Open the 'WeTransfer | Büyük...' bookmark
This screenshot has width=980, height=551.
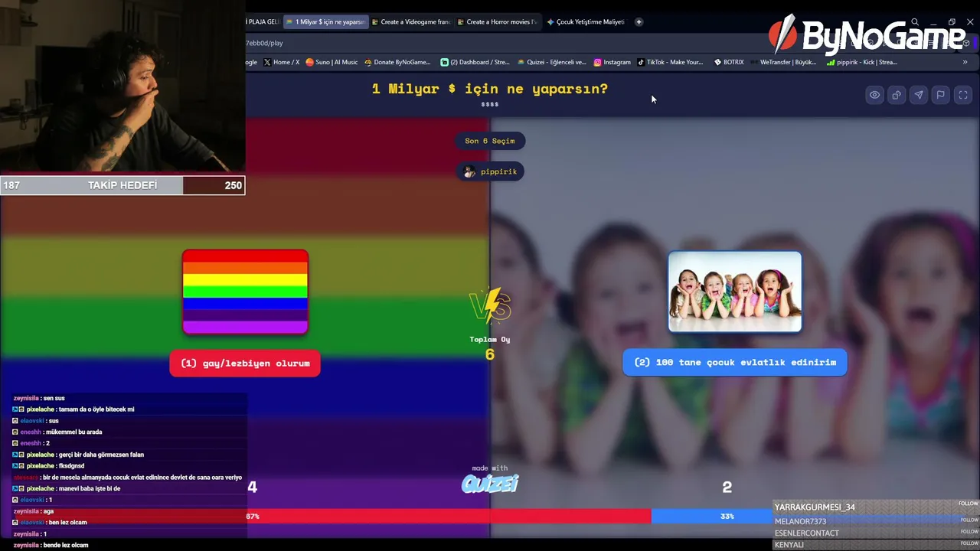point(782,62)
